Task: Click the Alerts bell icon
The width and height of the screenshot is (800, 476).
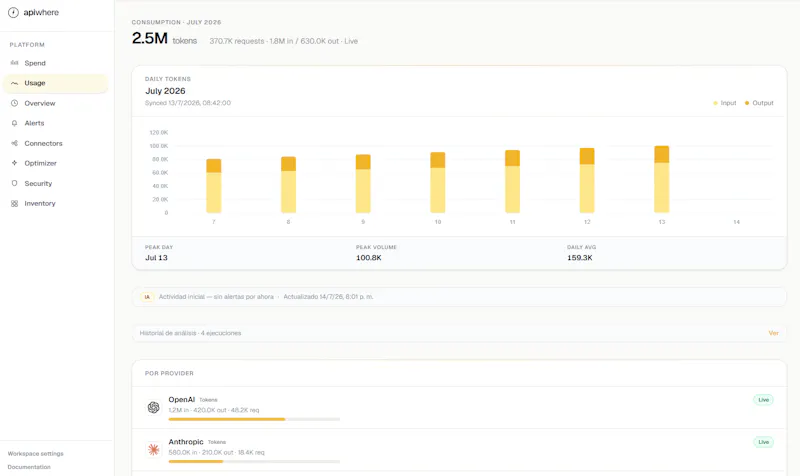Action: point(14,123)
